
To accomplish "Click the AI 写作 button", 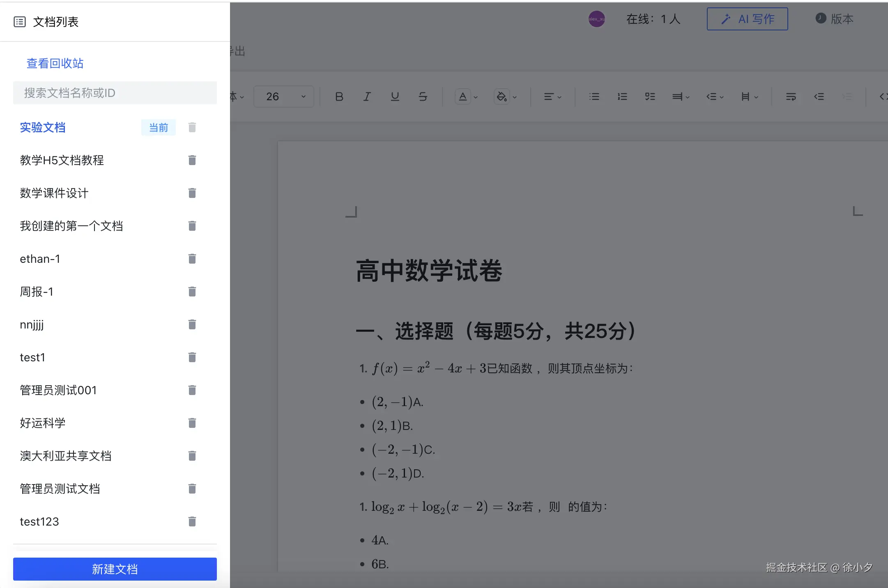I will [x=747, y=18].
